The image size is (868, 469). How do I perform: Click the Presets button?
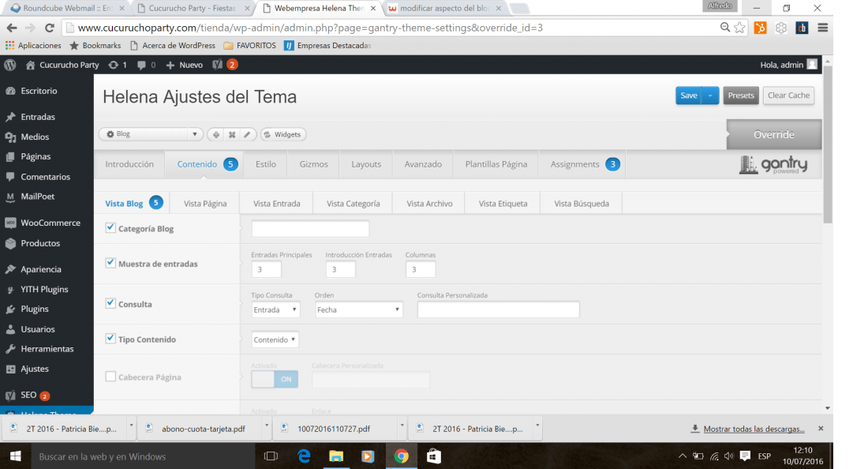click(741, 96)
